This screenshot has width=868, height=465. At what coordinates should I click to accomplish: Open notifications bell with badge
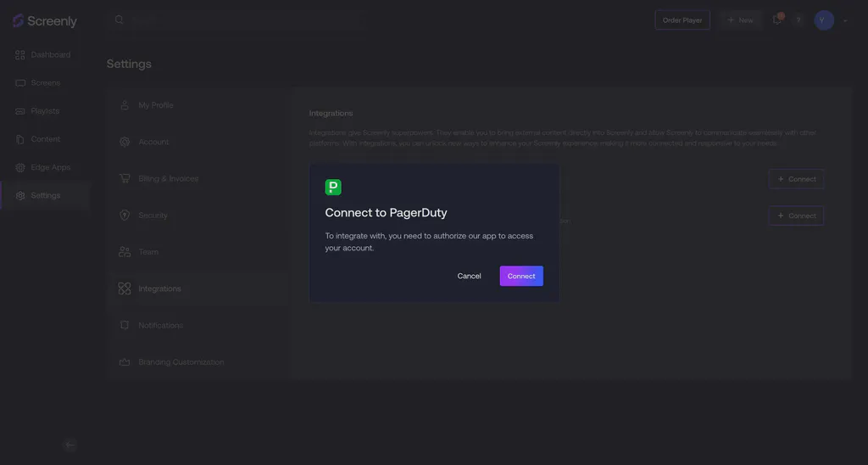click(x=777, y=20)
